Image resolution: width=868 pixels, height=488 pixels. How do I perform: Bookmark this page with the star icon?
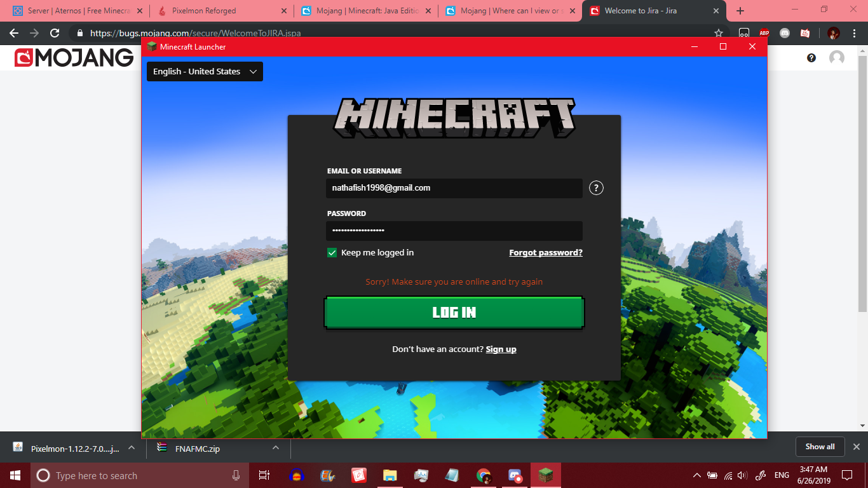point(719,33)
